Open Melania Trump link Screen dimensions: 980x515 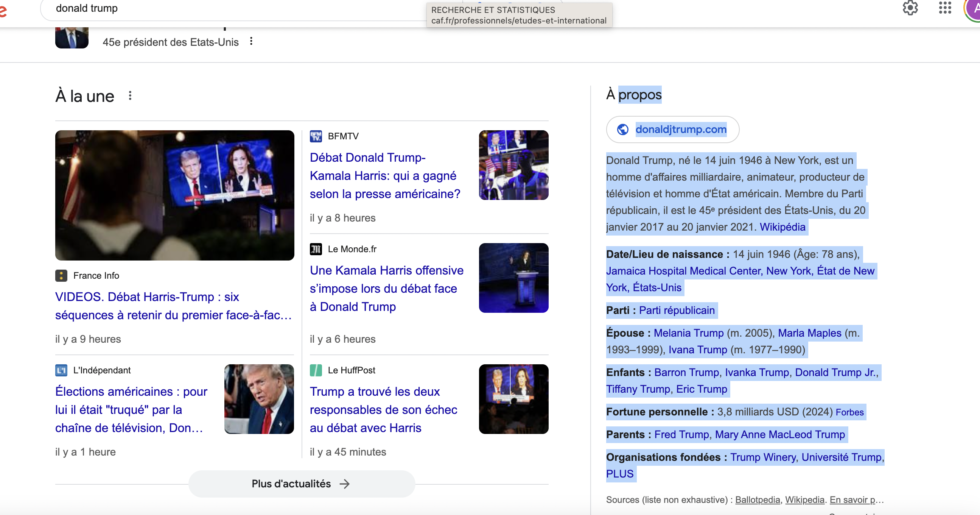(x=689, y=333)
